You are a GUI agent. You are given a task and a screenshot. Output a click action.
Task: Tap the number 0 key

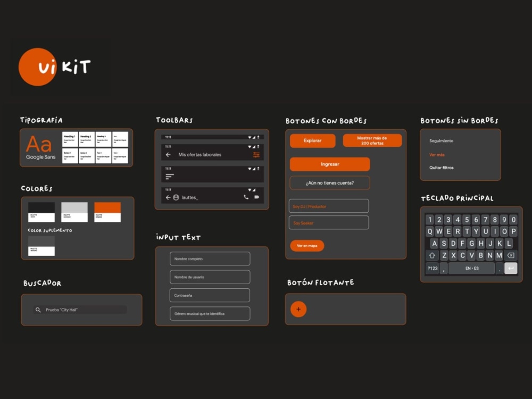[513, 220]
